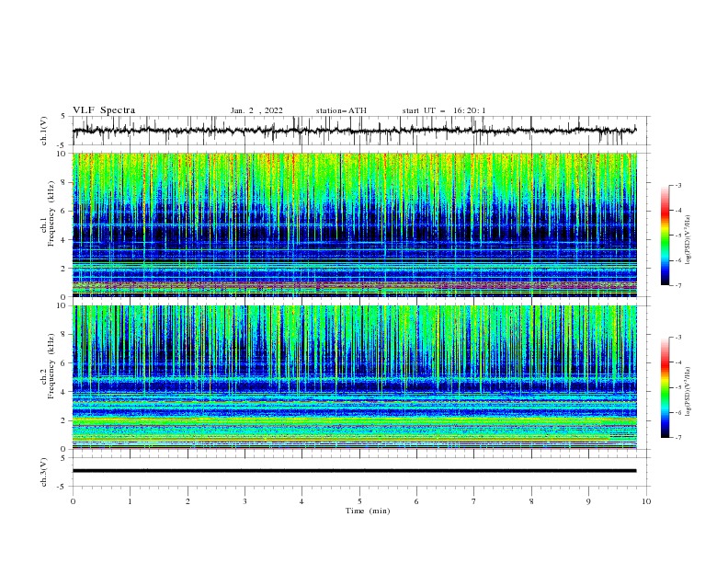Viewport: 728px width, 563px height.
Task: Click time axis tick label "9"
Action: click(588, 501)
